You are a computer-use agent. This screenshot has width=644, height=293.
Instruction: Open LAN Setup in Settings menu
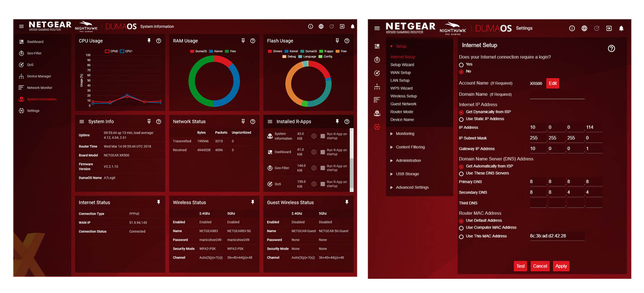tap(400, 81)
